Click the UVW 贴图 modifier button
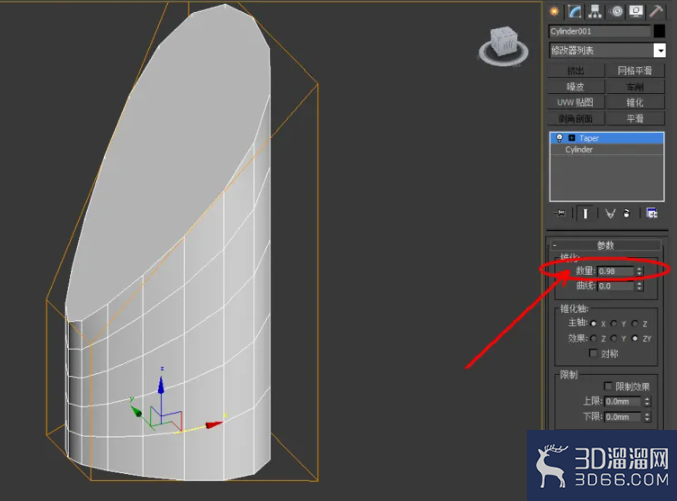Screen dimensions: 677x501 (x=576, y=102)
